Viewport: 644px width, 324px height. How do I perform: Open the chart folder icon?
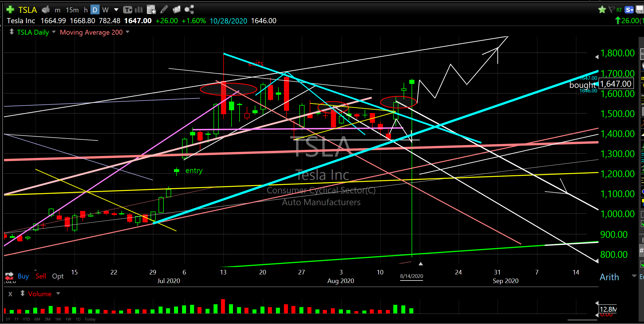(177, 10)
